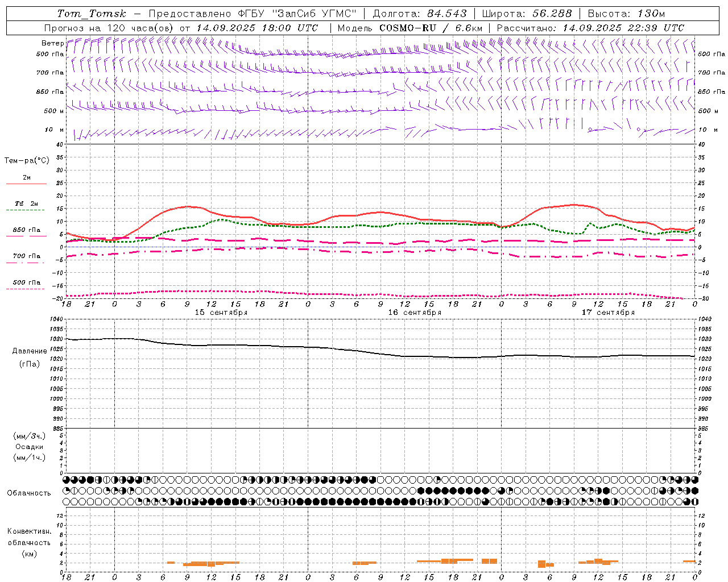Click the 'Модель COSMO-RU / 6.6км' label
This screenshot has width=728, height=582.
(x=410, y=28)
